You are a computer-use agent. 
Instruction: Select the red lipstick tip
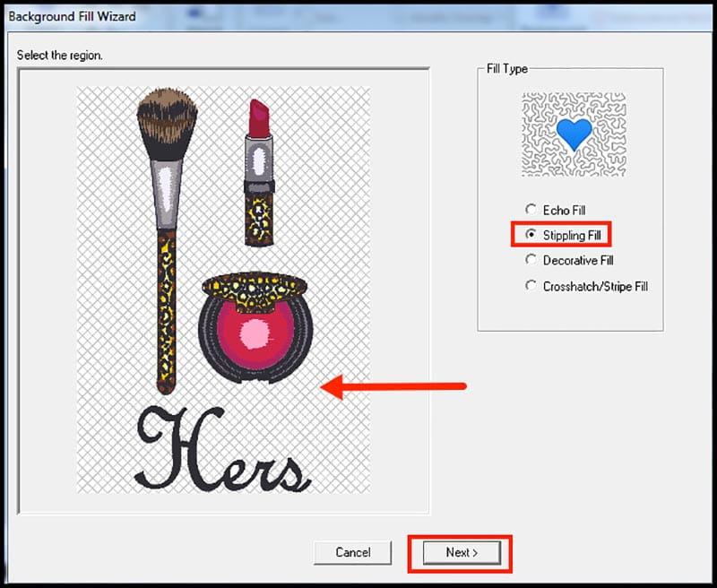[259, 117]
